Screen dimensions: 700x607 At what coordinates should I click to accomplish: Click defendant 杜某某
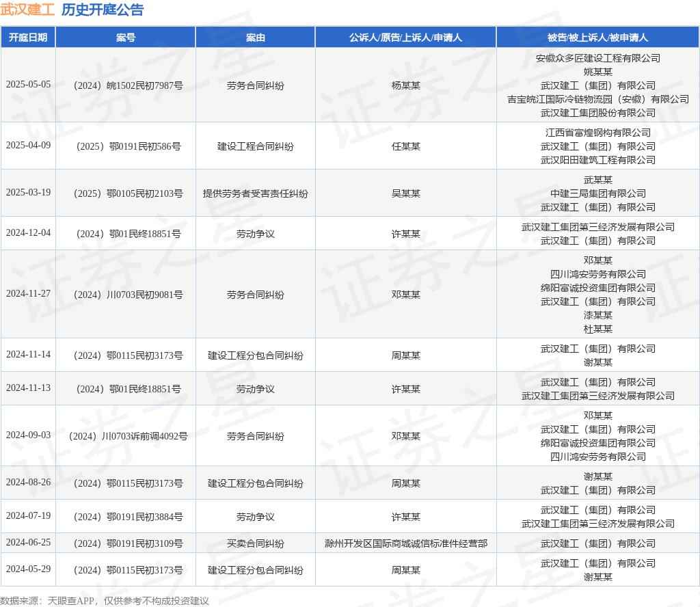tap(597, 329)
